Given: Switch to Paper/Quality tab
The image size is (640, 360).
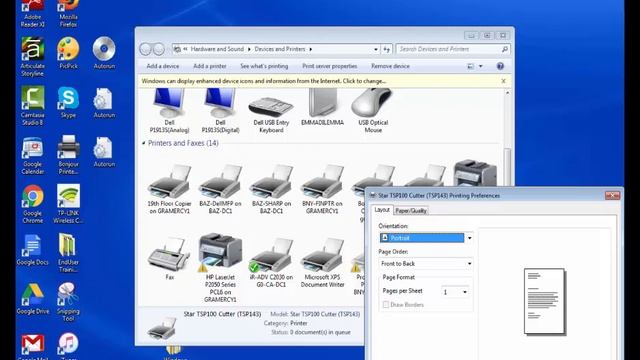Looking at the screenshot, I should click(x=411, y=211).
